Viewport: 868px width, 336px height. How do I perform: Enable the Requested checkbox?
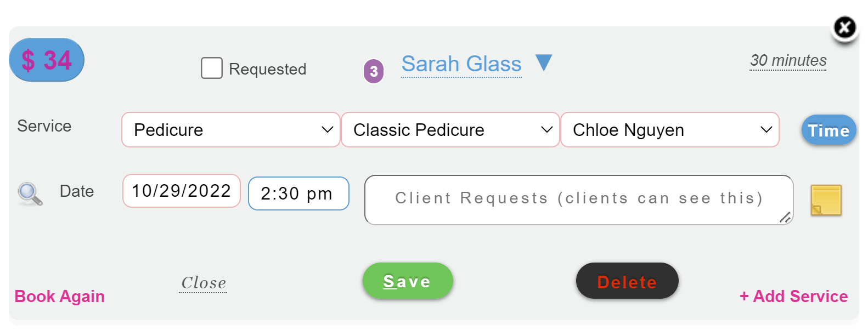point(212,68)
